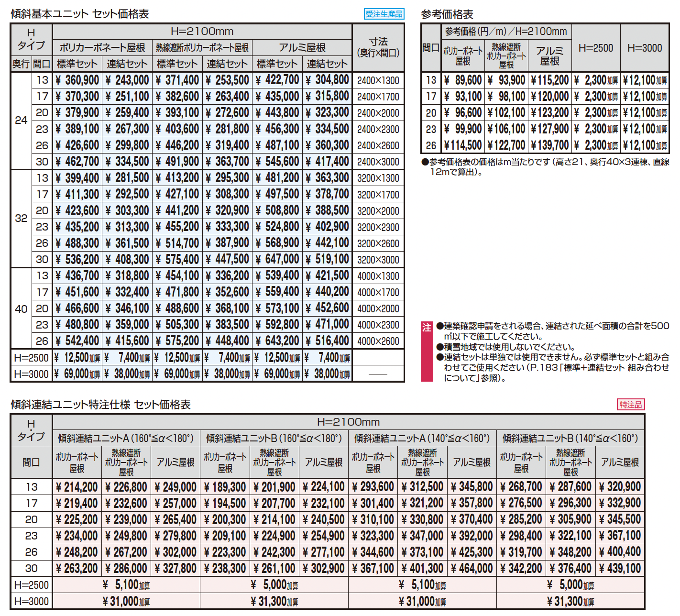Click the price ¥293,600 cell
Image resolution: width=680 pixels, height=616 pixels.
pos(373,487)
